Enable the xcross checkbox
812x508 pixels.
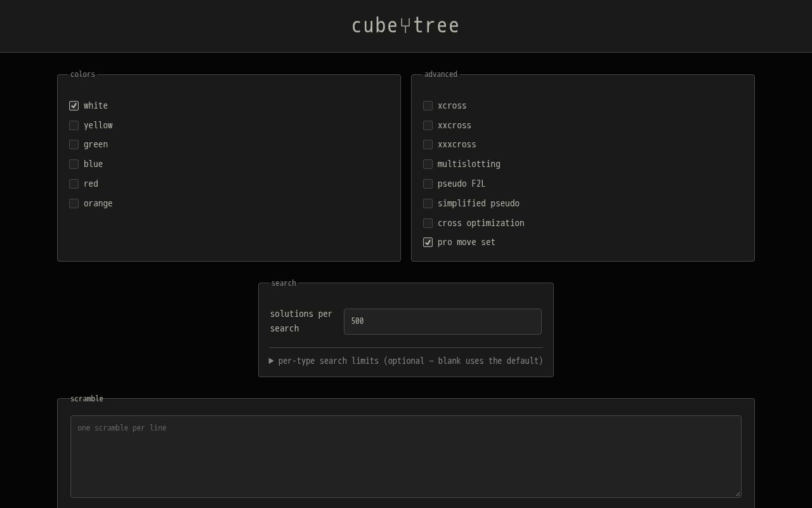[428, 105]
